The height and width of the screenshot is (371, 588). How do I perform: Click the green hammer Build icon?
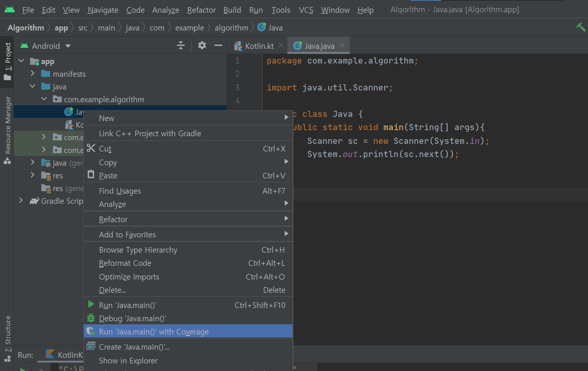(x=581, y=27)
